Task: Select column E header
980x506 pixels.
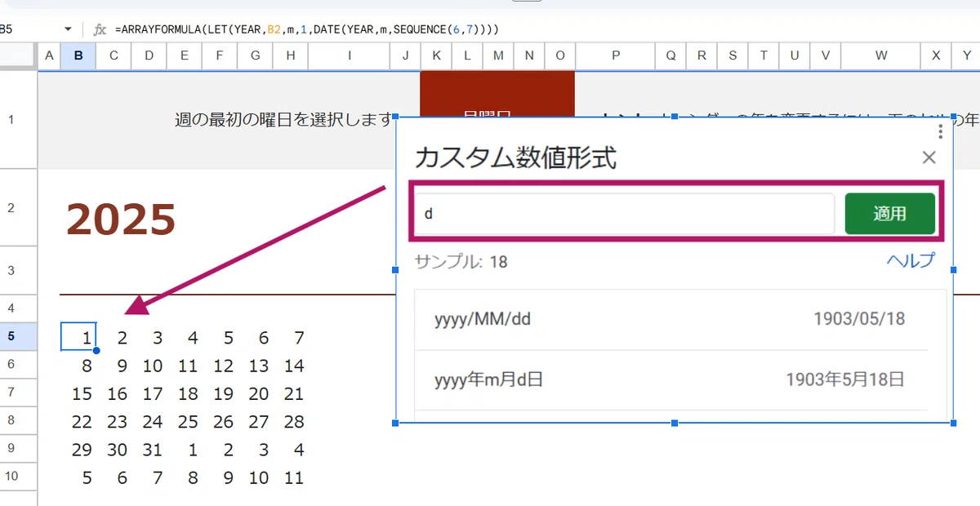Action: pyautogui.click(x=185, y=55)
